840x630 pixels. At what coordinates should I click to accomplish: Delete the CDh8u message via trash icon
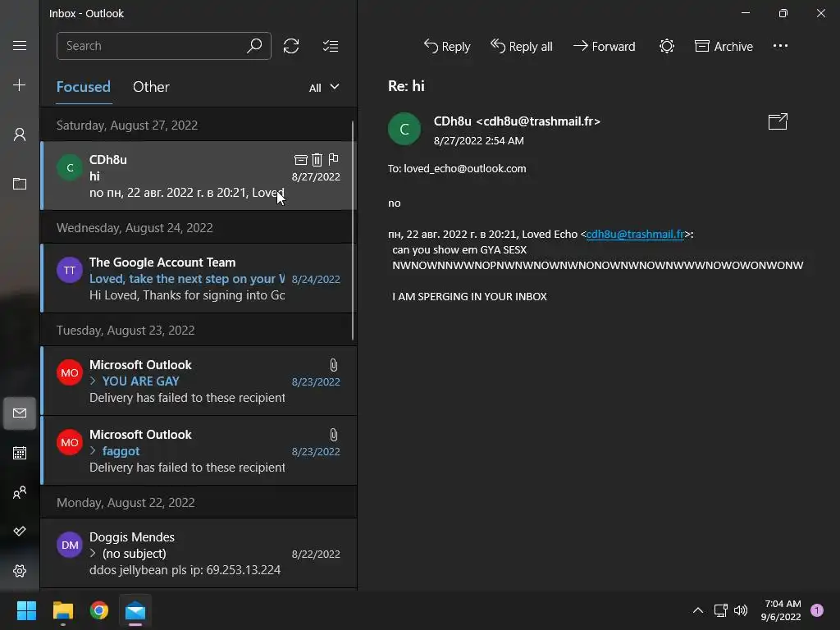[x=317, y=160]
